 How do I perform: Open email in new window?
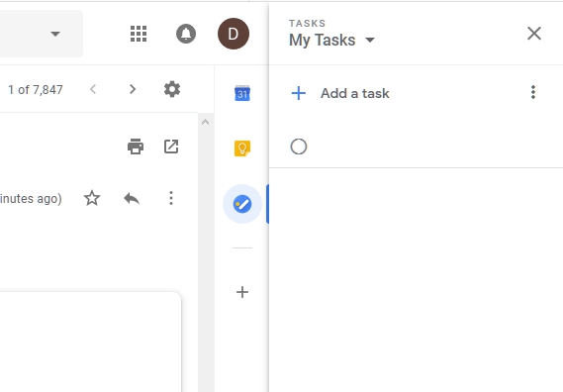(171, 147)
